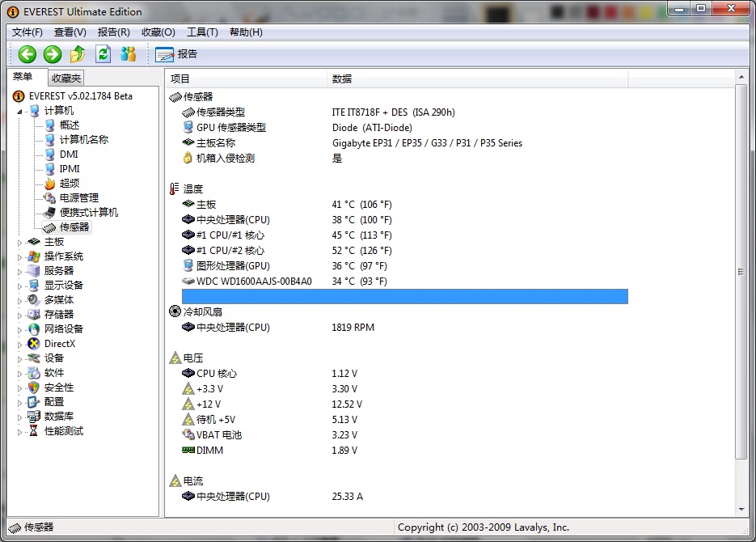
Task: Open the 收藏(O) menu
Action: pyautogui.click(x=158, y=32)
